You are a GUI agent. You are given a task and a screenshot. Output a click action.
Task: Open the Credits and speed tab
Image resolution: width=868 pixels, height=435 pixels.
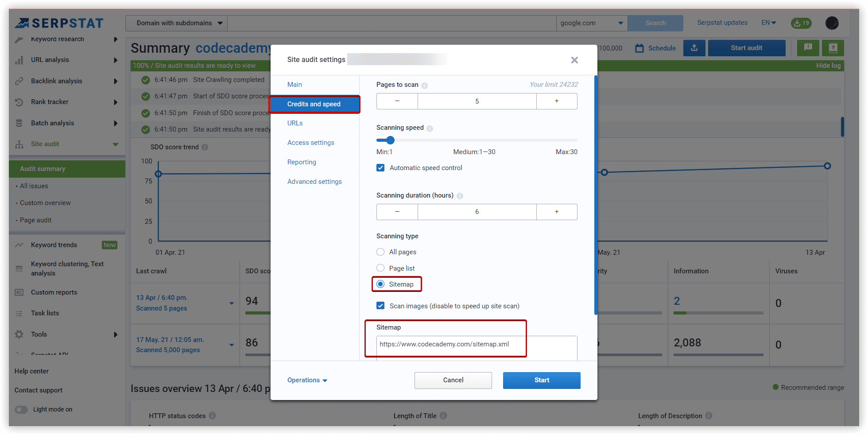(314, 104)
